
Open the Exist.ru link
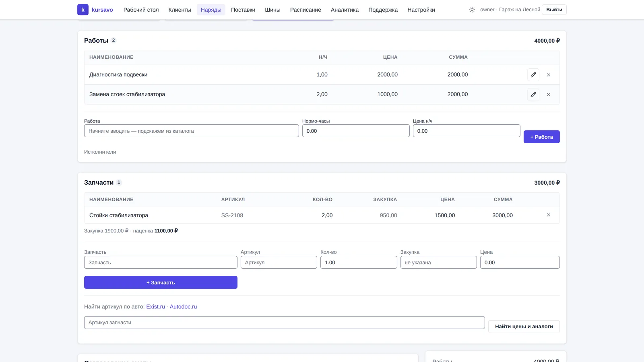(155, 306)
